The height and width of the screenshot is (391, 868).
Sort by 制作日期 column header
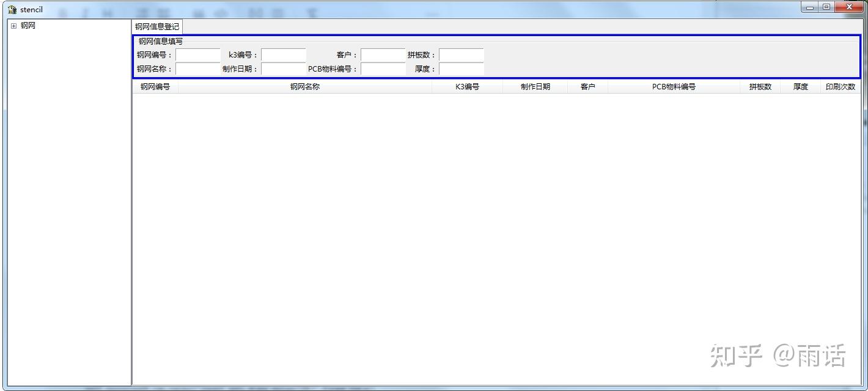[535, 87]
